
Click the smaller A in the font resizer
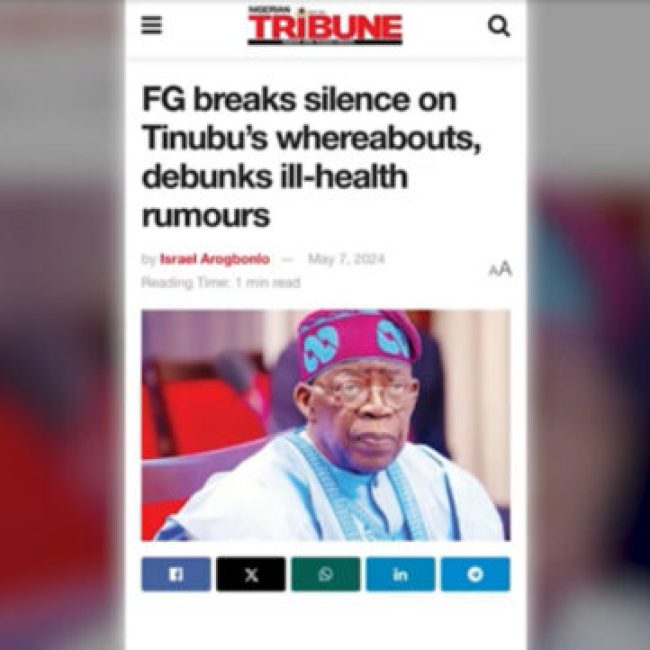point(493,271)
